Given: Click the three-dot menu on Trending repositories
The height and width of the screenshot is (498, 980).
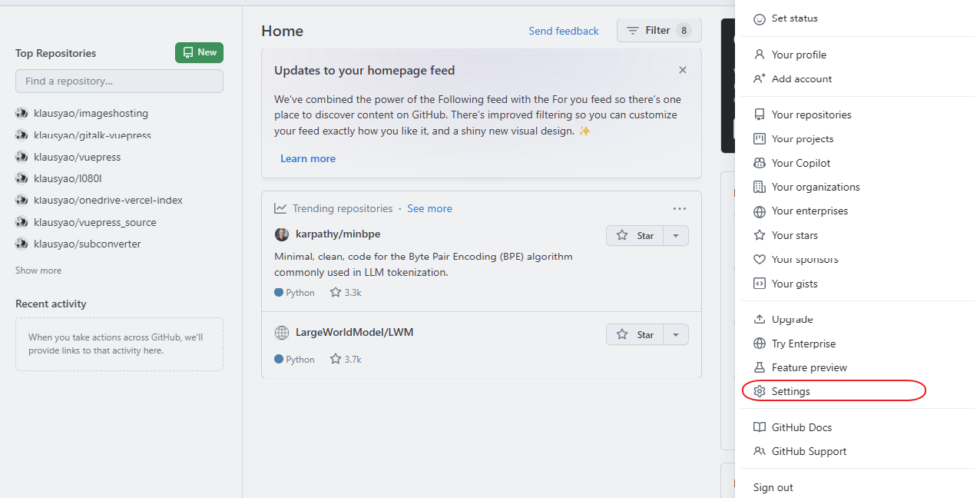Looking at the screenshot, I should (x=680, y=208).
